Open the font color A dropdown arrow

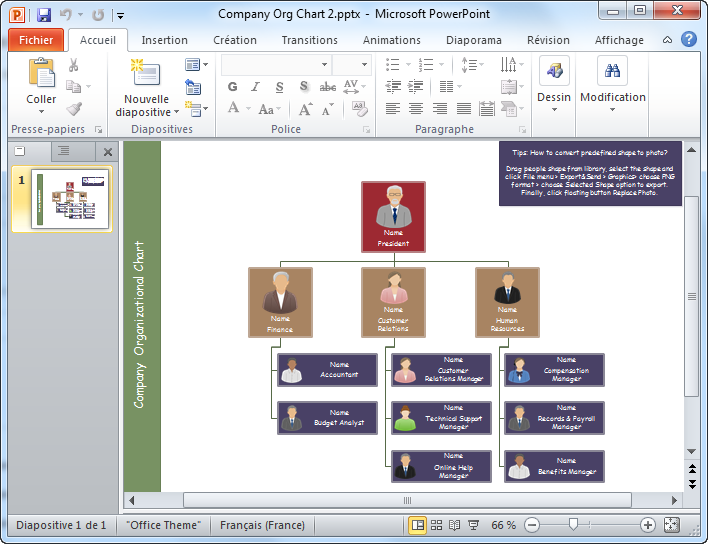coord(248,109)
